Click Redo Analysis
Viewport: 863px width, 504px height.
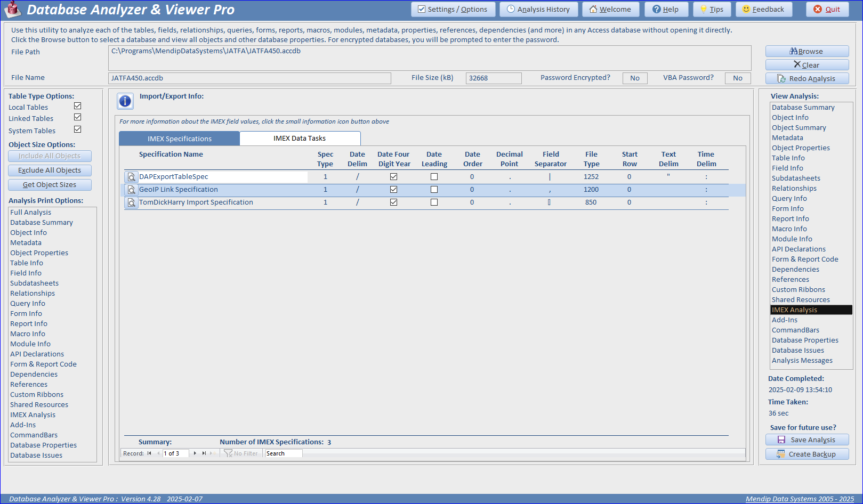(x=807, y=79)
